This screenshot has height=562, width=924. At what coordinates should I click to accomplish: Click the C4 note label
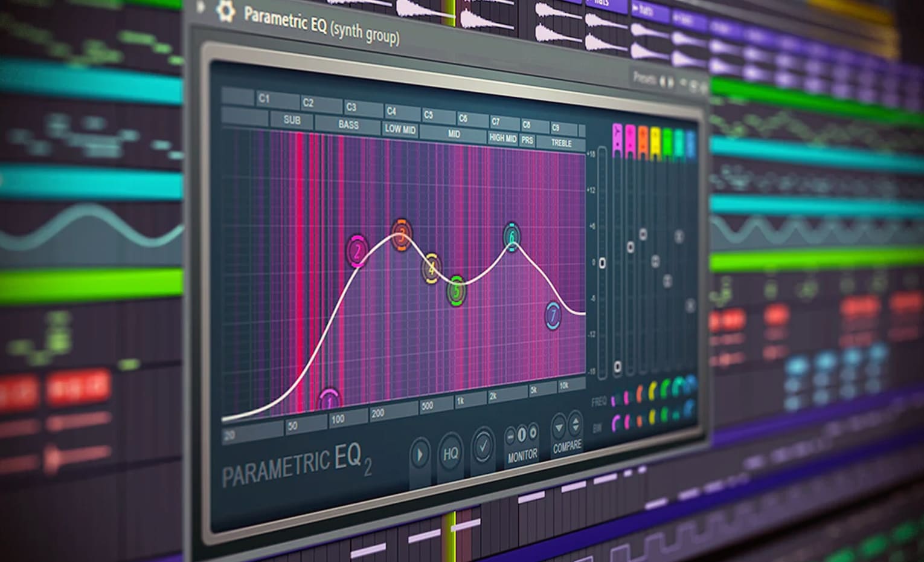coord(391,111)
